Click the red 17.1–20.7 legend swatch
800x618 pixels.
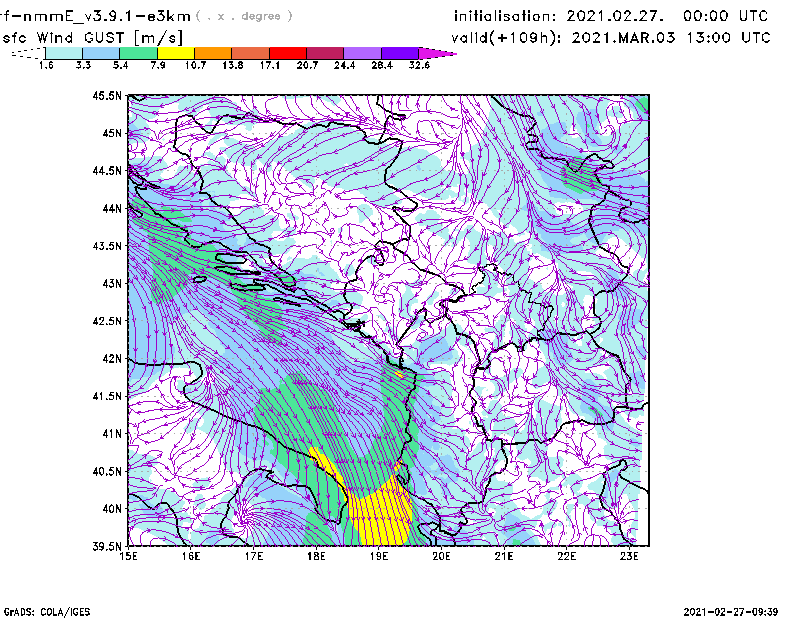coord(288,53)
